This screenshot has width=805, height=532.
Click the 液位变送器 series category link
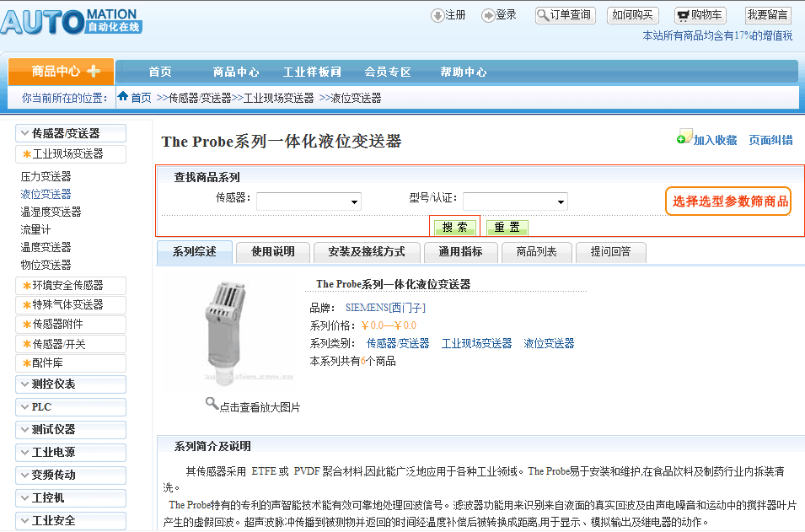[x=549, y=343]
